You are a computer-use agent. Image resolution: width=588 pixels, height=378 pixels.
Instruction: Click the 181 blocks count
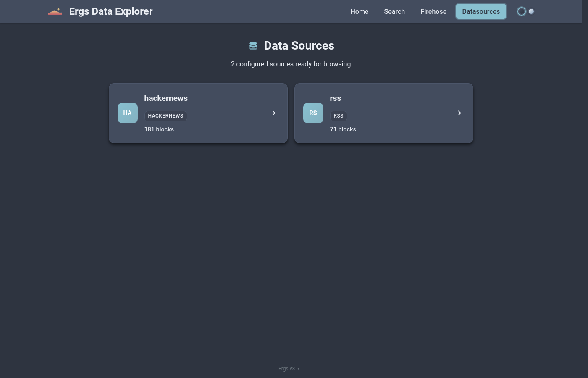[159, 129]
